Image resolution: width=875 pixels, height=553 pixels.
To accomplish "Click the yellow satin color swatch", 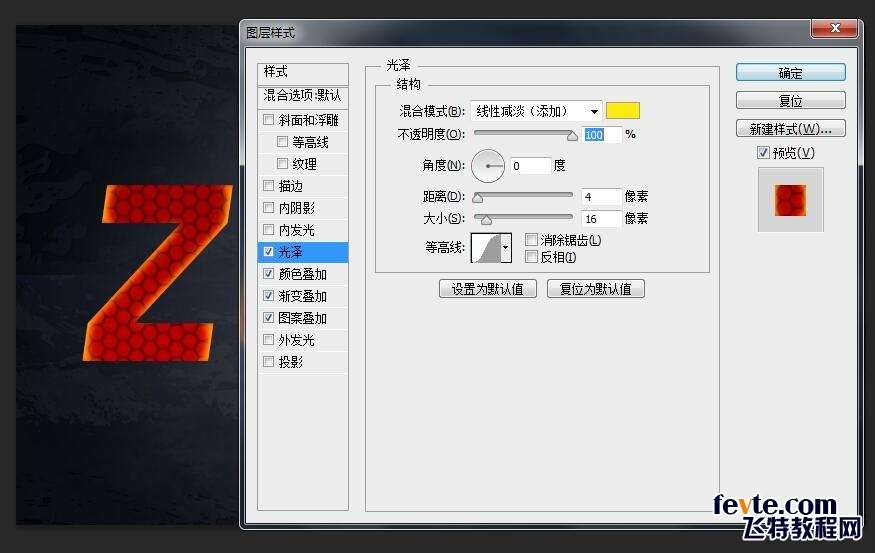I will [623, 110].
